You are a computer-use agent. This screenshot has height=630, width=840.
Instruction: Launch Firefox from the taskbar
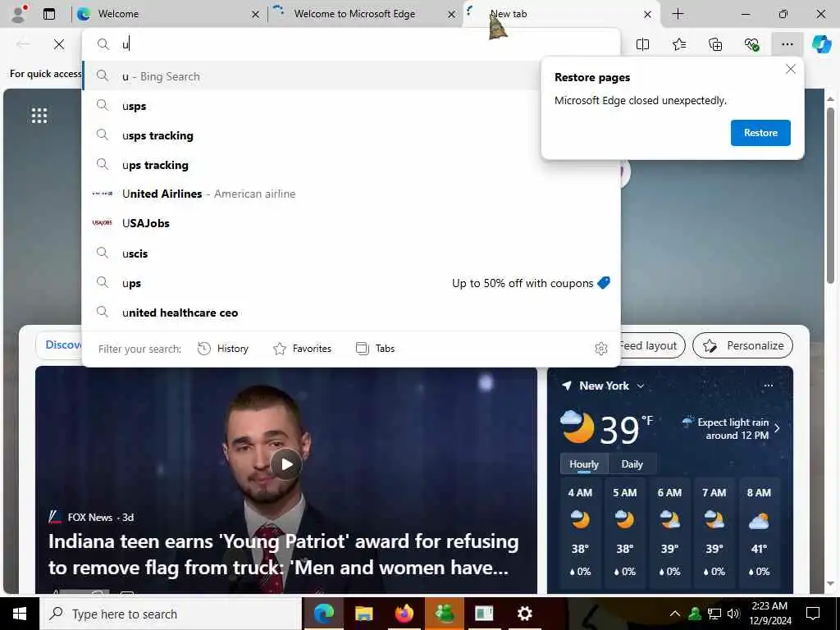pyautogui.click(x=404, y=614)
